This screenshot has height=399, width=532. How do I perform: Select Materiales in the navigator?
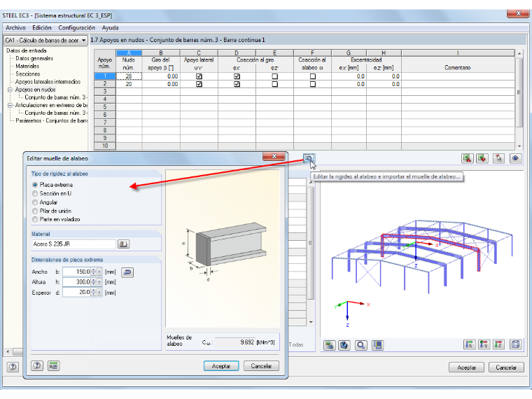(27, 66)
